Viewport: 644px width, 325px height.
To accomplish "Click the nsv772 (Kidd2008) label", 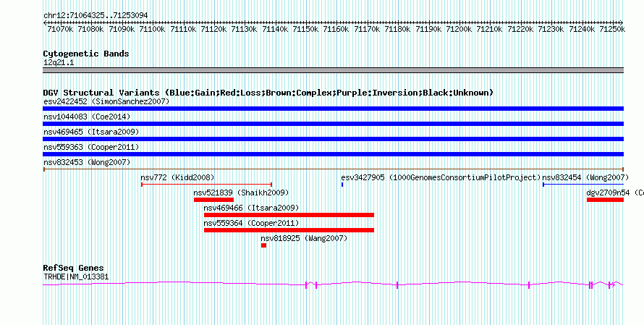I will click(177, 177).
